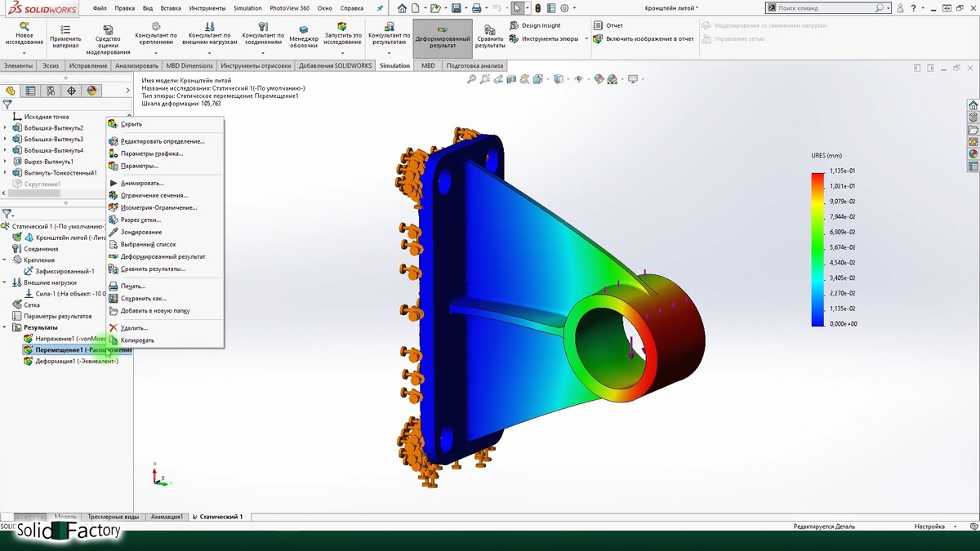This screenshot has width=980, height=551.
Task: Click the Save icon in the top toolbar
Action: (x=457, y=8)
